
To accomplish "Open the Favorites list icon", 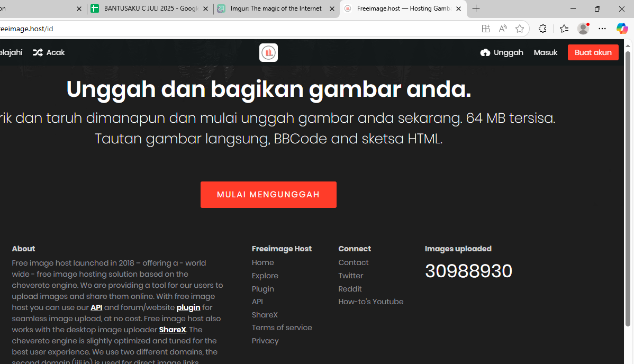I will (x=564, y=29).
